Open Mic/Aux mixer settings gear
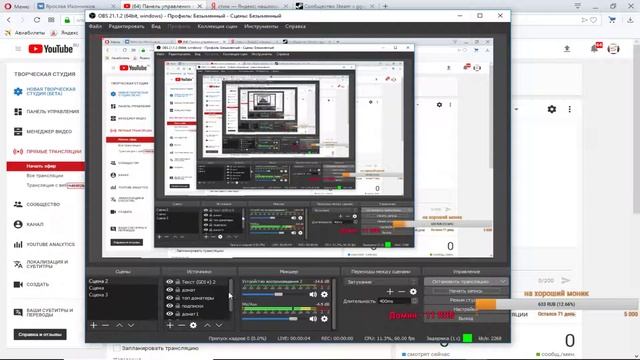Screen dimensions: 640x360 click(324, 319)
